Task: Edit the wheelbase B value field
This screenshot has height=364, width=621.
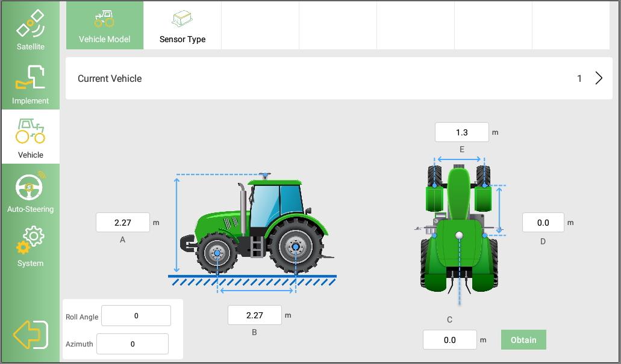Action: [254, 315]
